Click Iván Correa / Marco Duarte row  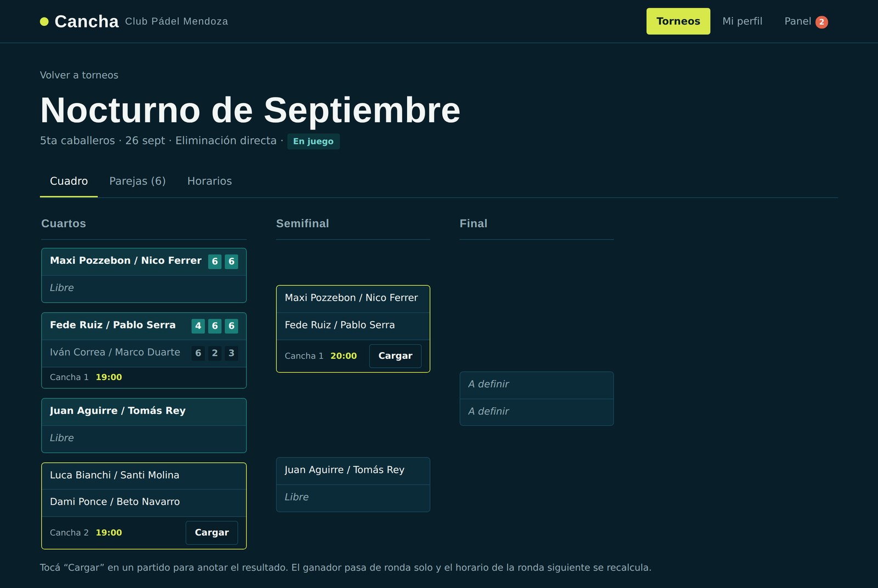point(144,353)
